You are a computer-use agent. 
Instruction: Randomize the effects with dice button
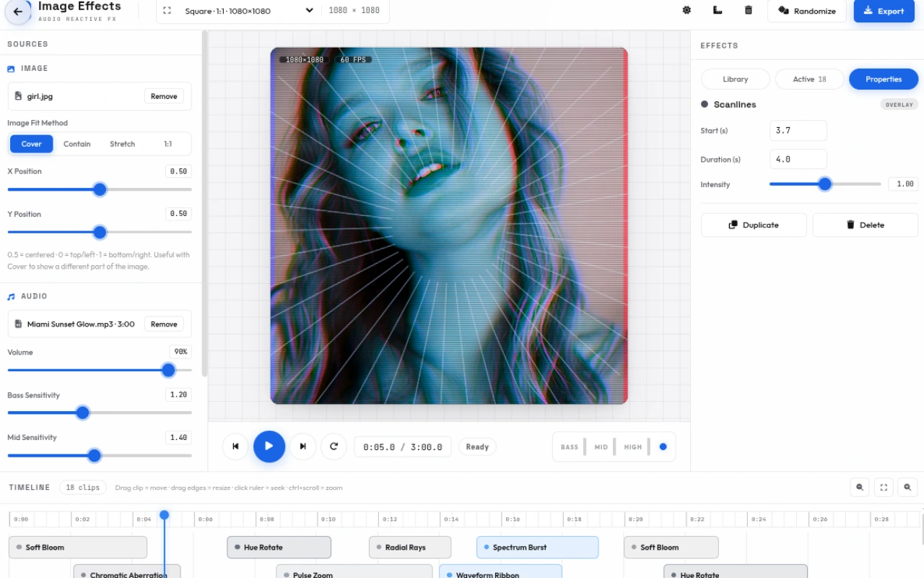click(x=807, y=11)
